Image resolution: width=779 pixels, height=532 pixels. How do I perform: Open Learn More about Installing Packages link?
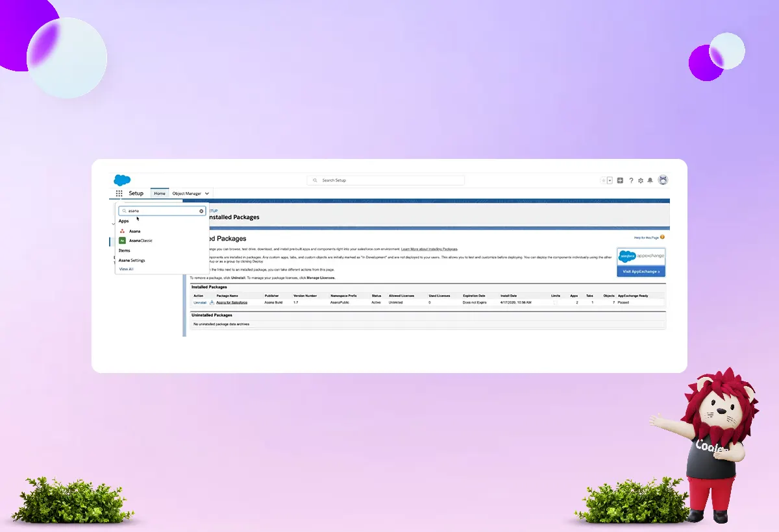(x=429, y=249)
